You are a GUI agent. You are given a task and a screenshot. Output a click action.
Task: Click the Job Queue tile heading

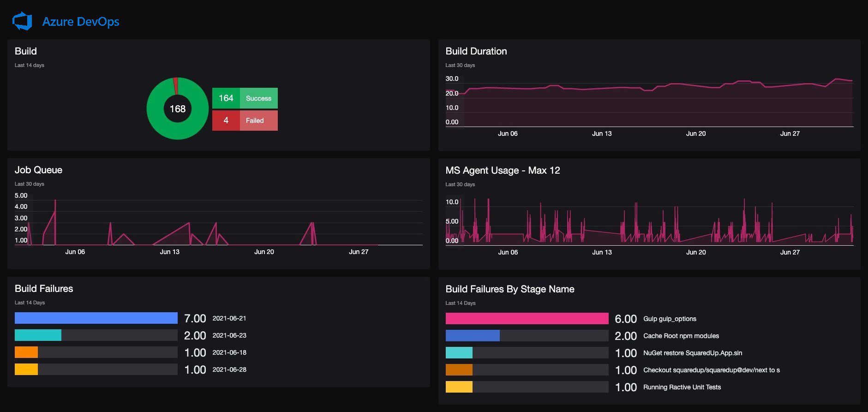coord(38,170)
